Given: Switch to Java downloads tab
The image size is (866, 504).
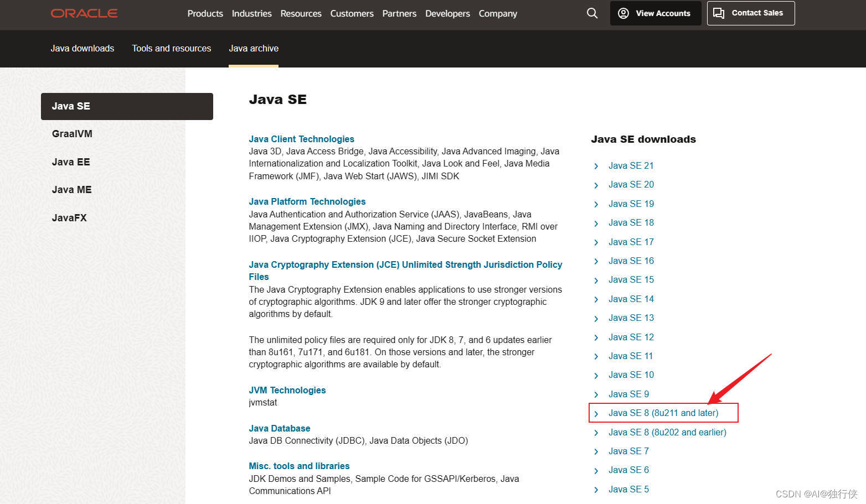Looking at the screenshot, I should 83,48.
